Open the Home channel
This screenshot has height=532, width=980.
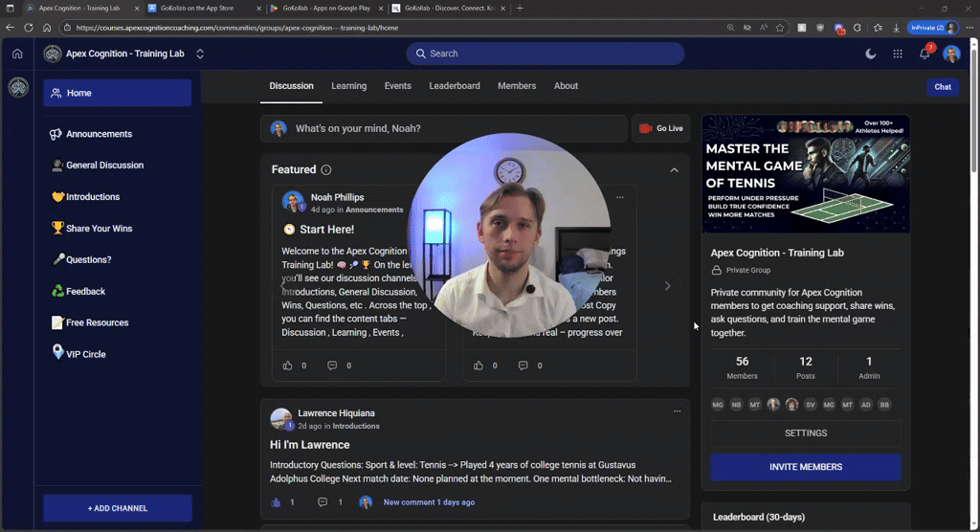118,93
